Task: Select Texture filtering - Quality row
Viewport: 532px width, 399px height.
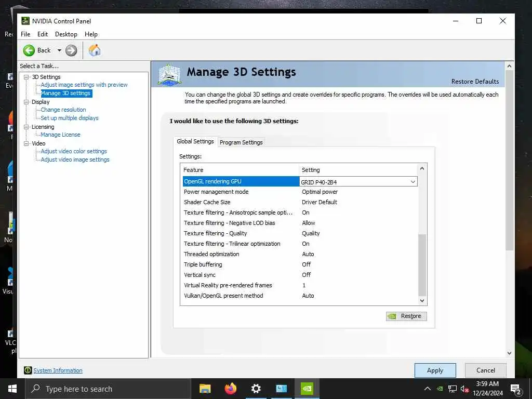Action: click(300, 233)
